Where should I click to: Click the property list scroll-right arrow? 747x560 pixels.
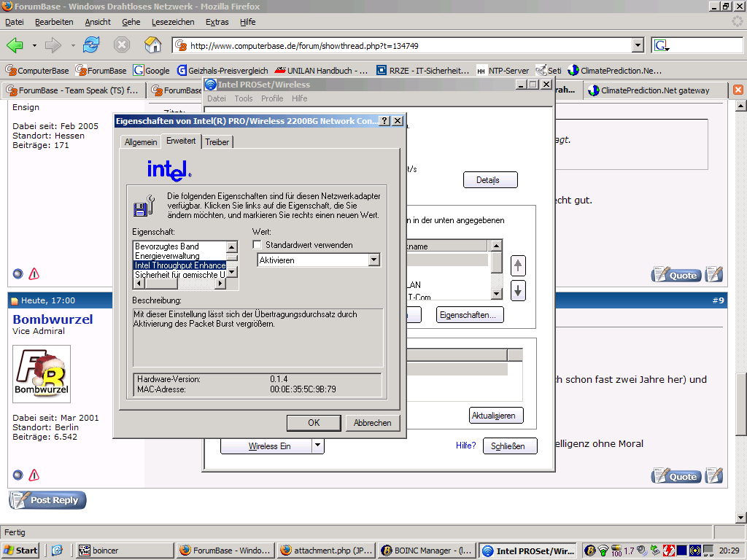220,284
